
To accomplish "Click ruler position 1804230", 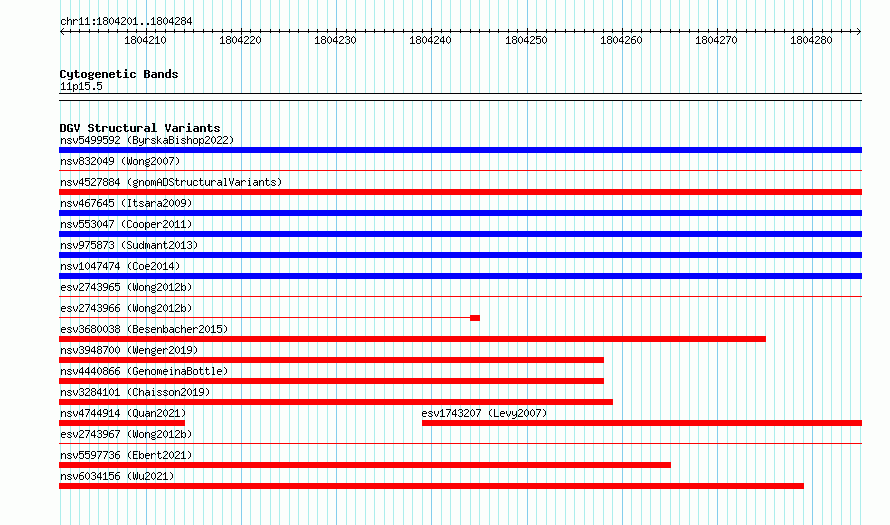I will [335, 40].
